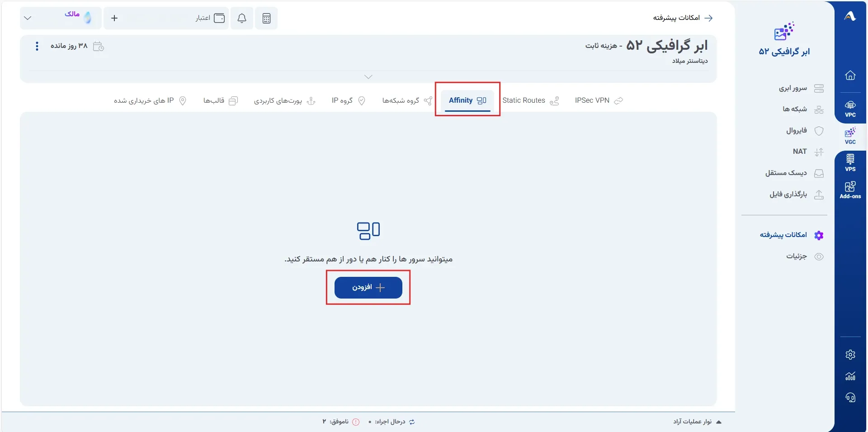
Task: Expand the server details chevron under header
Action: (368, 77)
